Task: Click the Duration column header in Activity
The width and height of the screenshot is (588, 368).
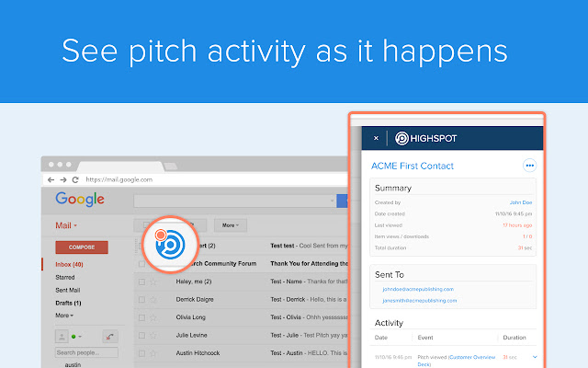Action: pos(514,338)
